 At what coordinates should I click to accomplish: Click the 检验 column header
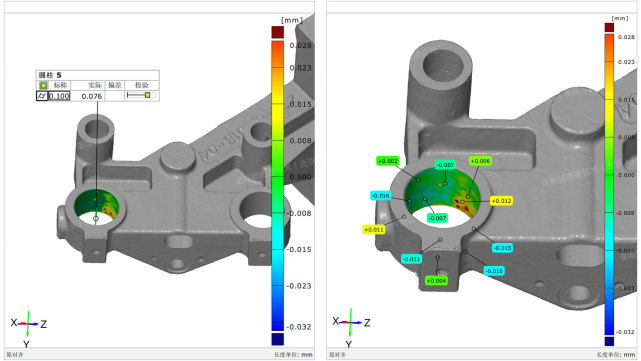click(142, 85)
